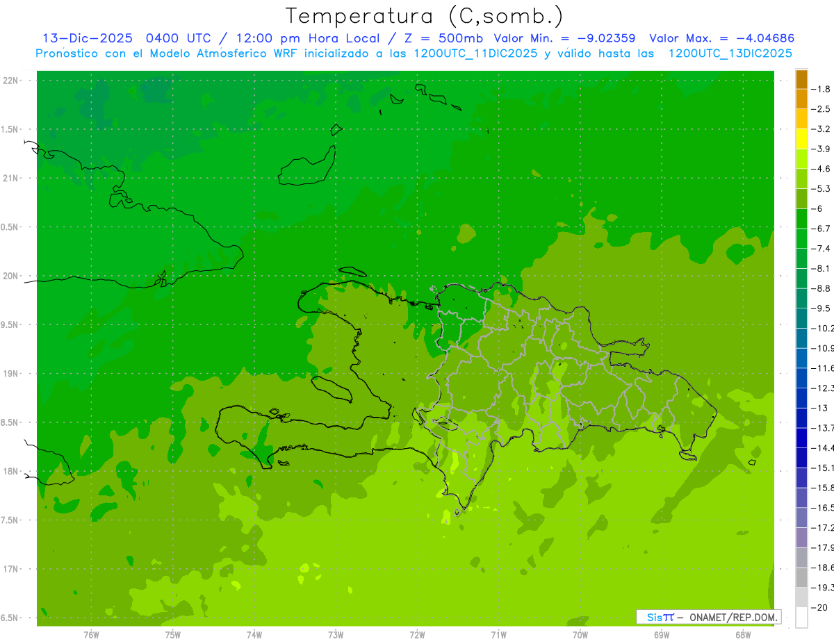This screenshot has width=834, height=644.
Task: Click the "18N" latitude label
Action: (11, 471)
